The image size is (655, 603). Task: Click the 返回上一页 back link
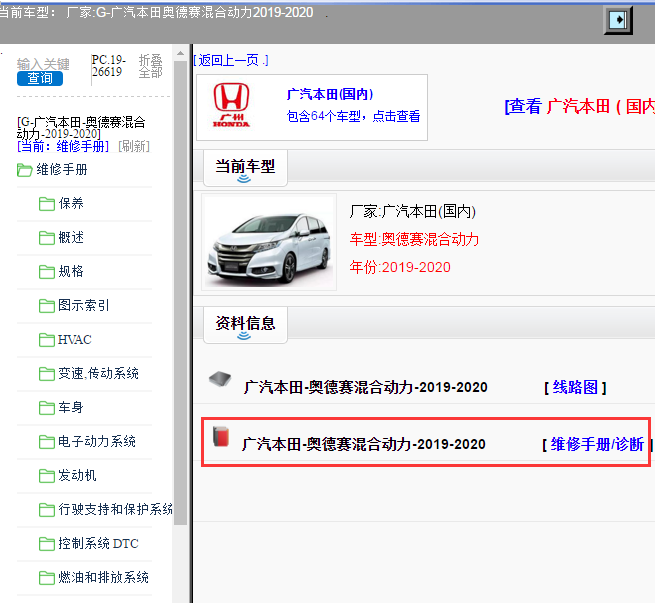point(231,61)
